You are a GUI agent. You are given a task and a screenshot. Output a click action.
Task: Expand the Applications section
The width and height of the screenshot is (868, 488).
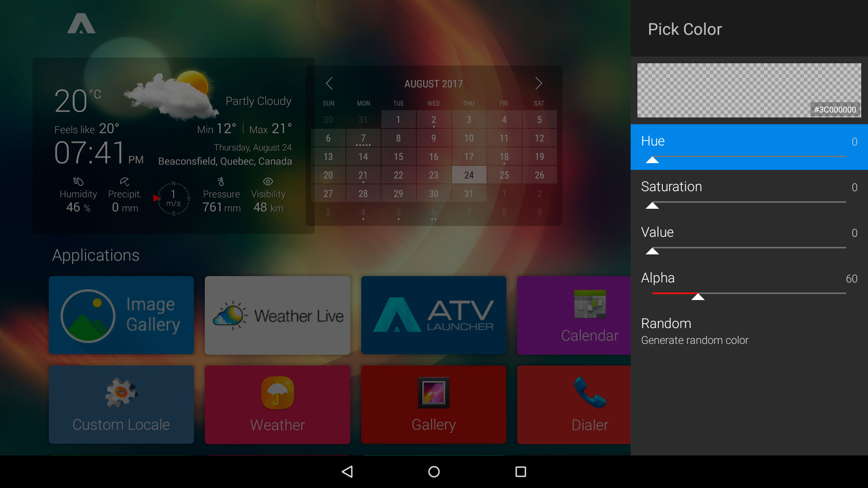[x=95, y=256]
